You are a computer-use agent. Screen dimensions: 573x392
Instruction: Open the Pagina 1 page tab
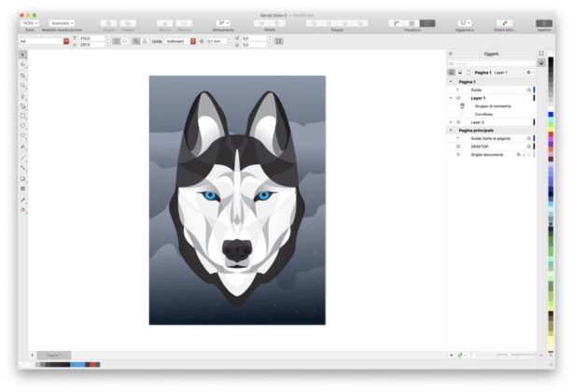click(x=53, y=356)
